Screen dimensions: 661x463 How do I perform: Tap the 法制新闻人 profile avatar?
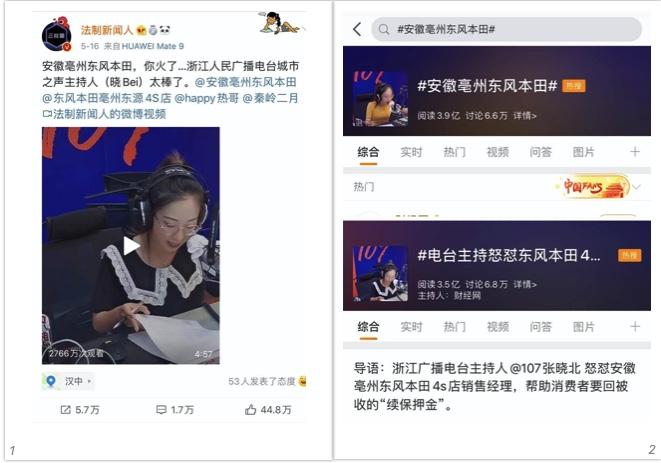click(x=57, y=35)
